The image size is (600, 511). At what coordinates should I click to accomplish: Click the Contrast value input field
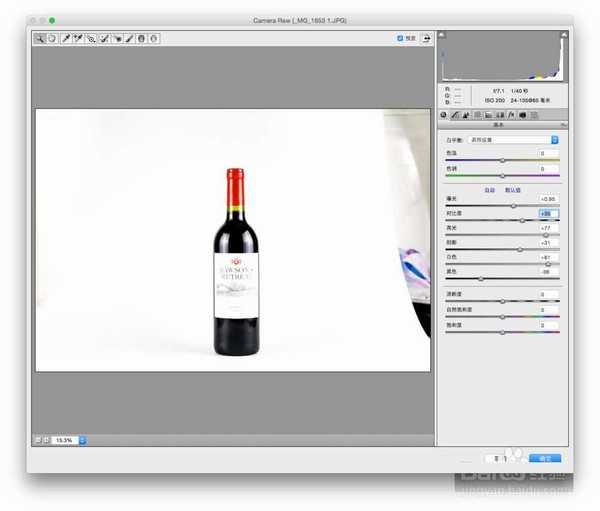pyautogui.click(x=549, y=213)
